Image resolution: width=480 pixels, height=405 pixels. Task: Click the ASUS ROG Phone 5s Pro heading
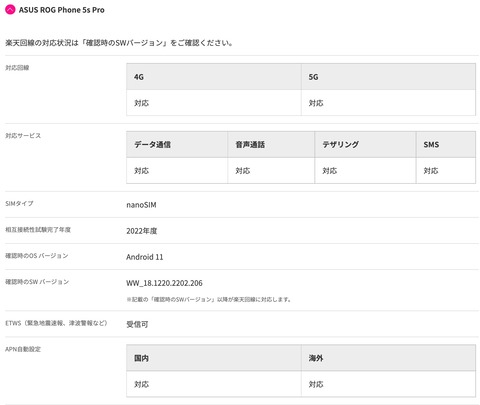tap(62, 10)
